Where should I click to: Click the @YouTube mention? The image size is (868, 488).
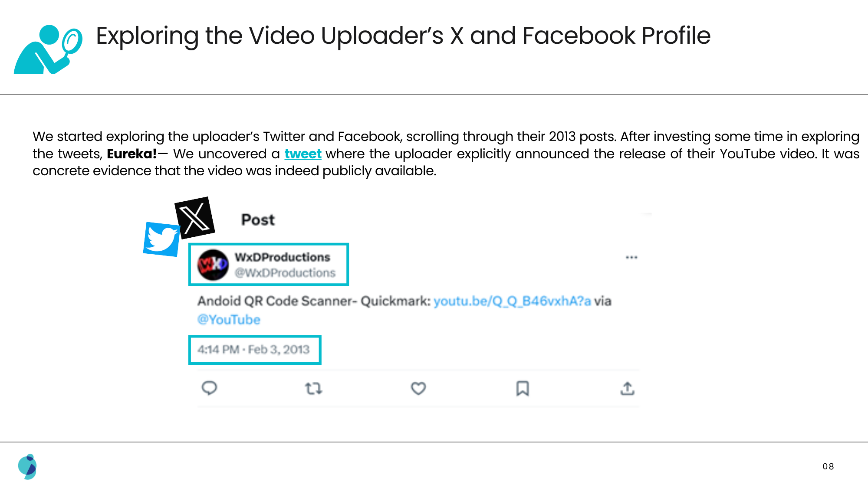[229, 320]
